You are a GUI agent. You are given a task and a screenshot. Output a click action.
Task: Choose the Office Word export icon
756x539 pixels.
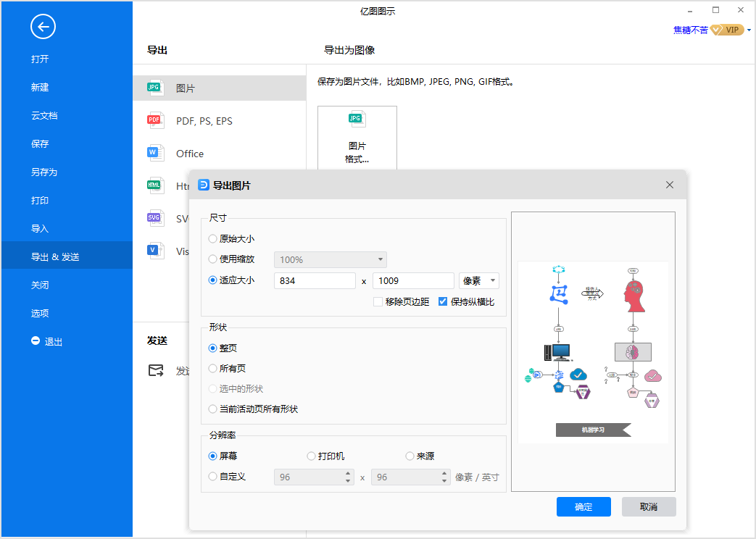click(154, 153)
